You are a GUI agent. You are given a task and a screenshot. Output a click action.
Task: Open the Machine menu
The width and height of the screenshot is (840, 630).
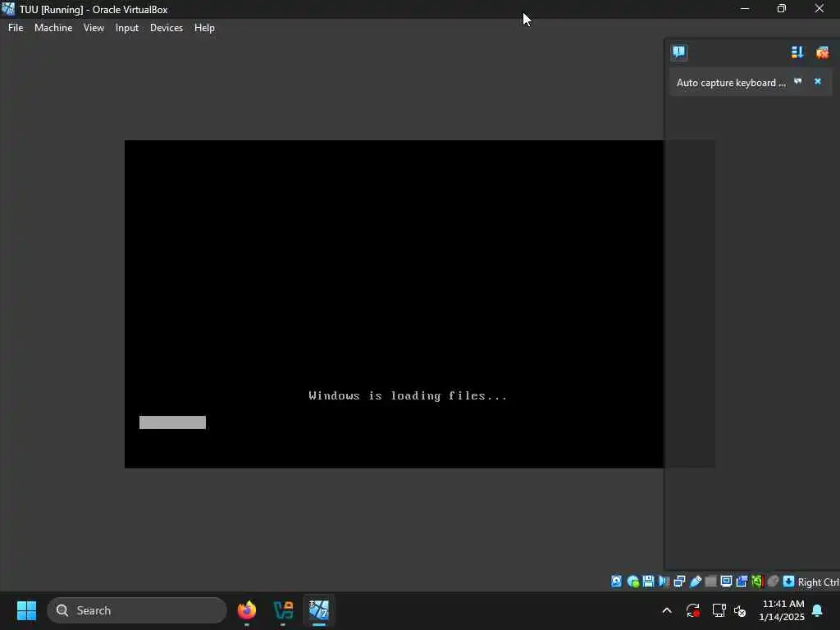pyautogui.click(x=53, y=28)
